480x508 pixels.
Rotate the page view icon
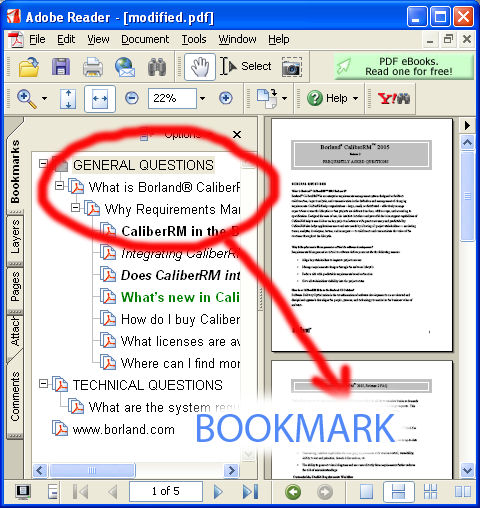click(267, 98)
